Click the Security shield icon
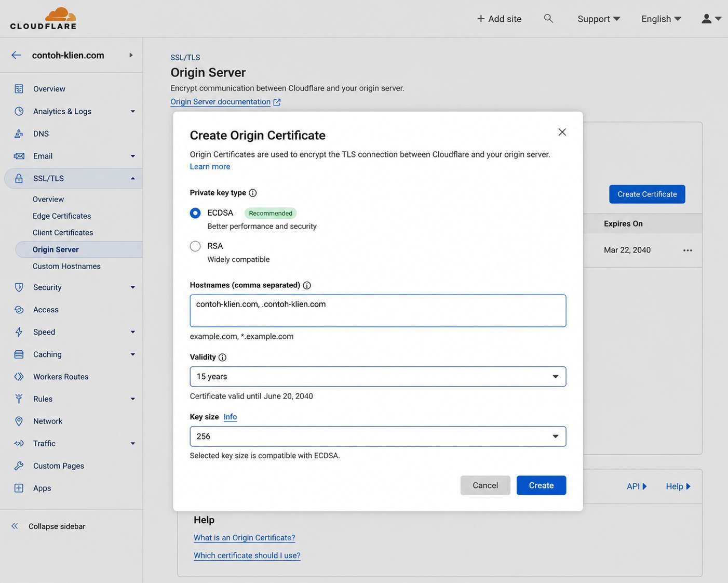Screen dimensions: 728x583 19,287
